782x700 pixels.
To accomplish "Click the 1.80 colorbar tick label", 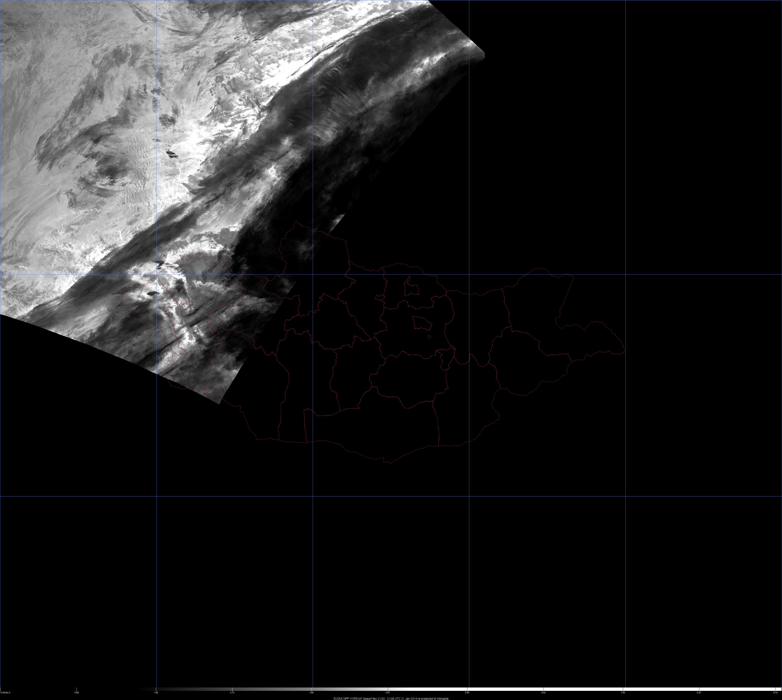I will 156,693.
